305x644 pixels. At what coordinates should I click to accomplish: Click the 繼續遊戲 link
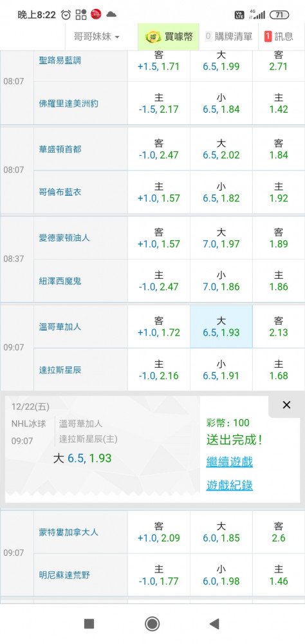[x=230, y=462]
